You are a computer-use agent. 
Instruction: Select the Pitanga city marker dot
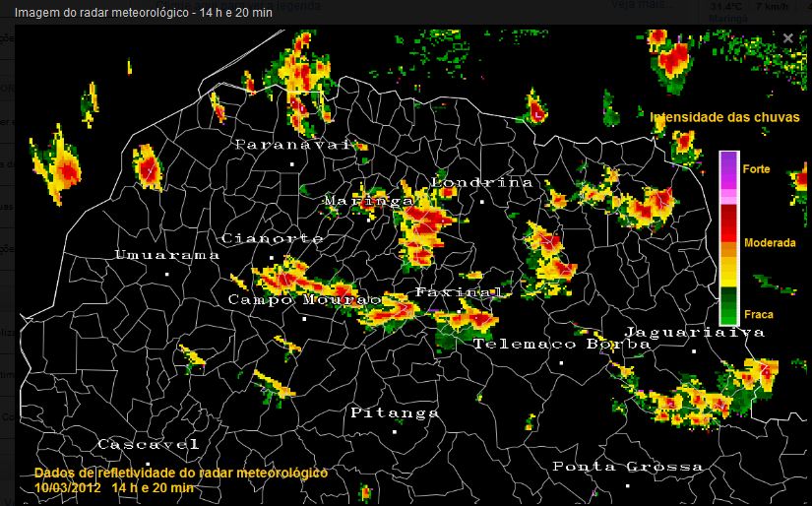[x=395, y=431]
